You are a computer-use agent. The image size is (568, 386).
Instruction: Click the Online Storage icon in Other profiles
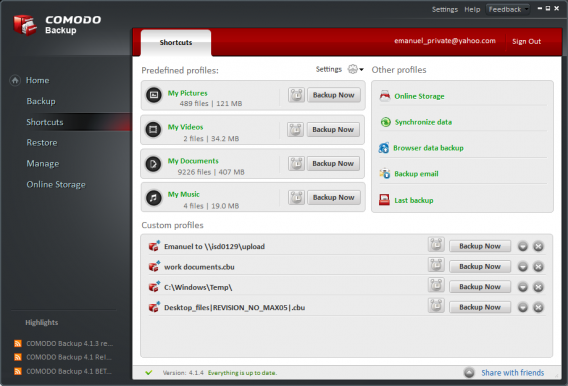coord(385,96)
